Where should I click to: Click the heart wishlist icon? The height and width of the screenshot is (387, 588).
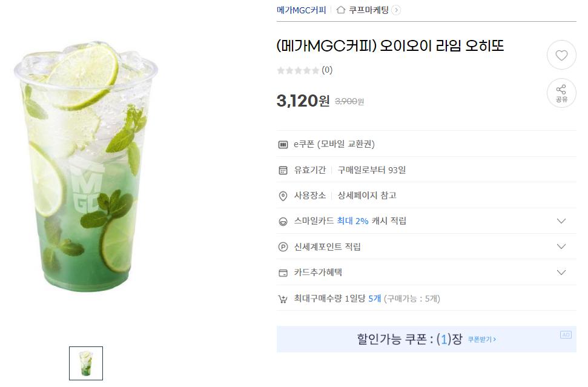561,56
